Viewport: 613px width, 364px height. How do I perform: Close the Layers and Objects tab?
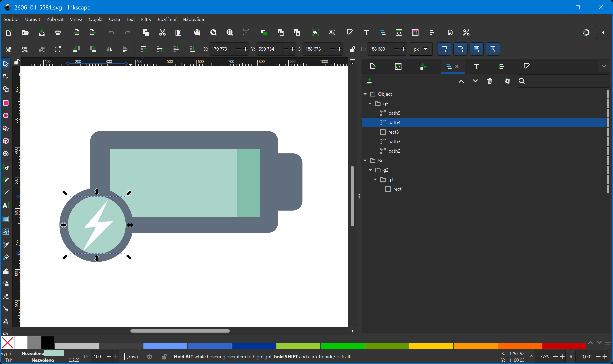point(457,66)
